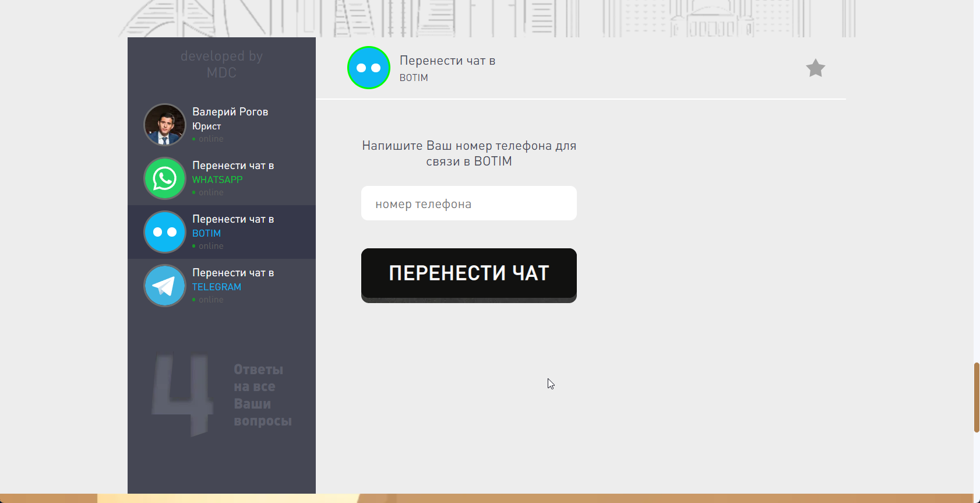Click the favorite star icon
The height and width of the screenshot is (503, 980).
815,68
